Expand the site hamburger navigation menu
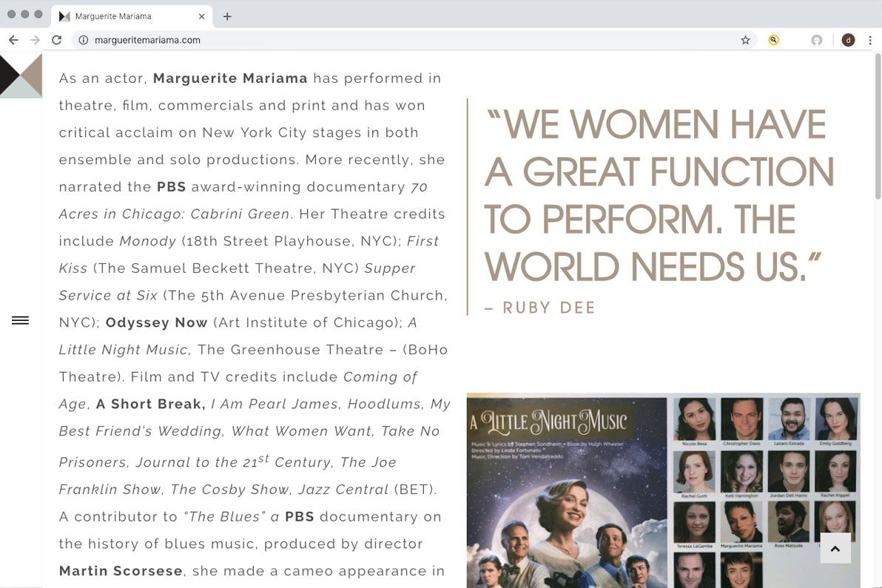This screenshot has width=882, height=588. 21,320
